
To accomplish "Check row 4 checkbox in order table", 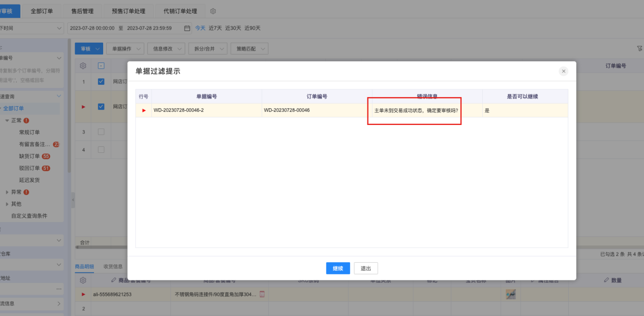I will coord(101,150).
